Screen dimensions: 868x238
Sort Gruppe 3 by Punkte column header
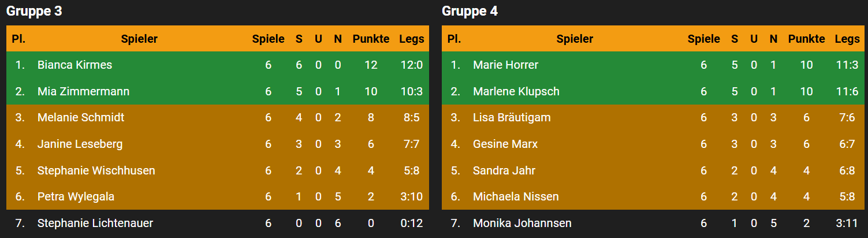(x=371, y=39)
